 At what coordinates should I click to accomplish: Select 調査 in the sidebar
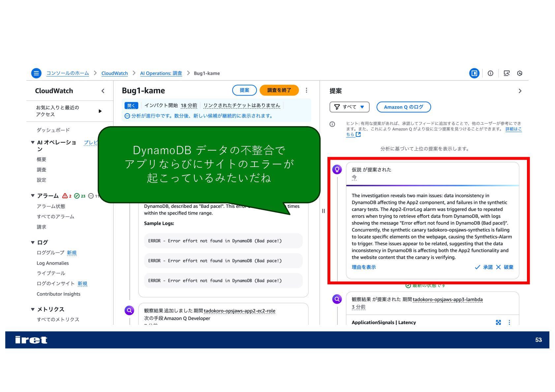(41, 170)
